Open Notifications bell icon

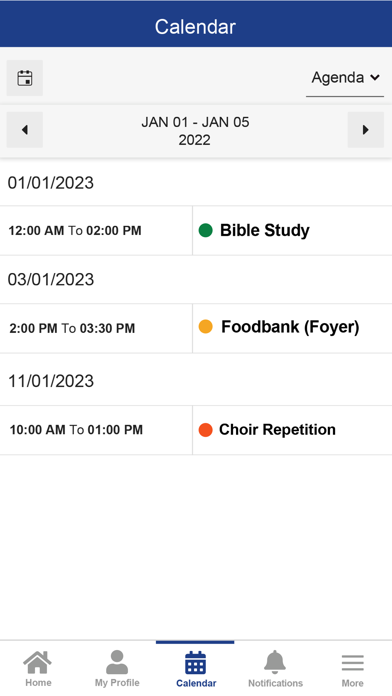click(275, 662)
